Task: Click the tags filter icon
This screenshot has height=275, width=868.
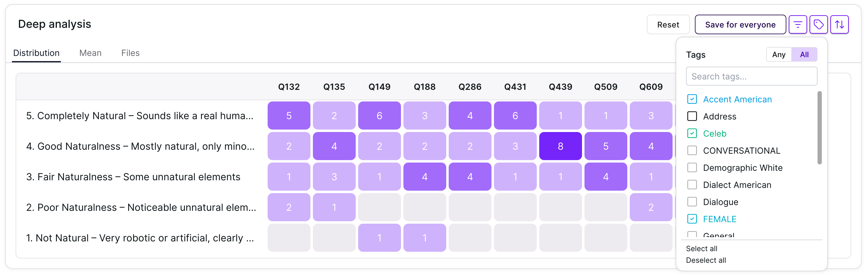Action: tap(818, 24)
